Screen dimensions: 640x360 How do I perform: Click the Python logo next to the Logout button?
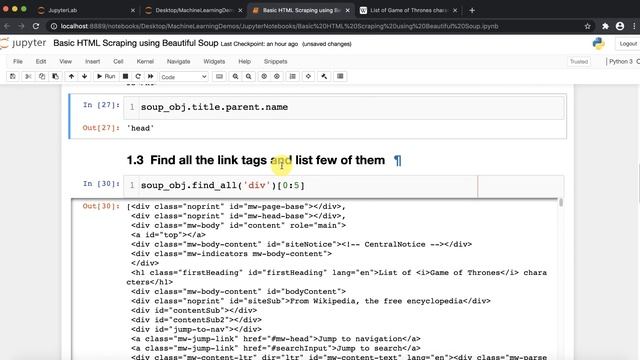tap(598, 44)
